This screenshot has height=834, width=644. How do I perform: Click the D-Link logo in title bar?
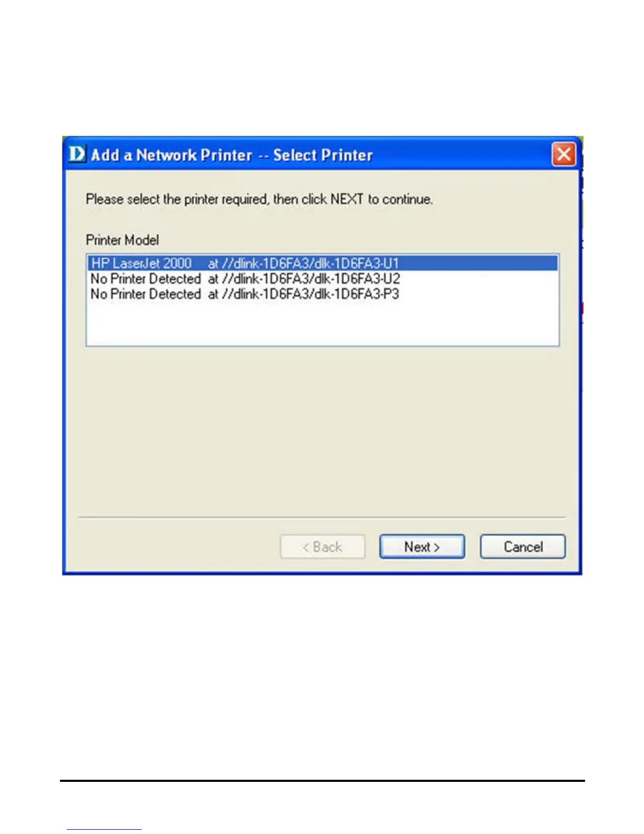pyautogui.click(x=77, y=154)
